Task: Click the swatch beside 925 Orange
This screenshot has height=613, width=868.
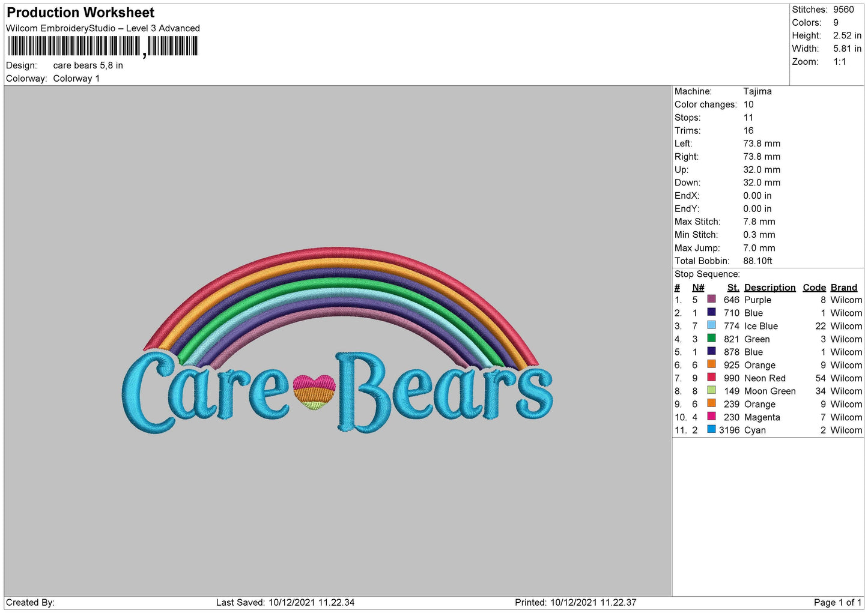Action: (x=712, y=364)
